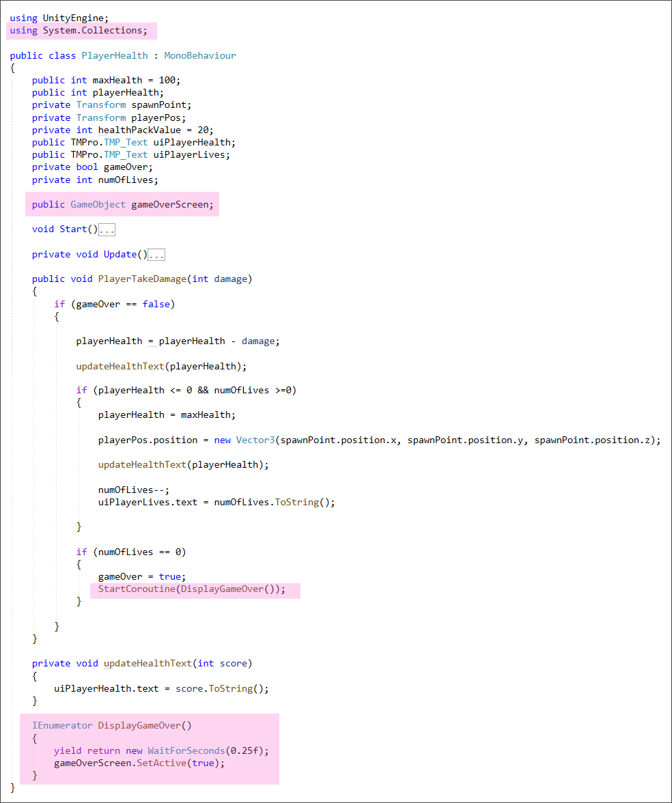Expand the collapsed Update() method body
Viewport: 672px width, 803px height.
click(x=156, y=255)
